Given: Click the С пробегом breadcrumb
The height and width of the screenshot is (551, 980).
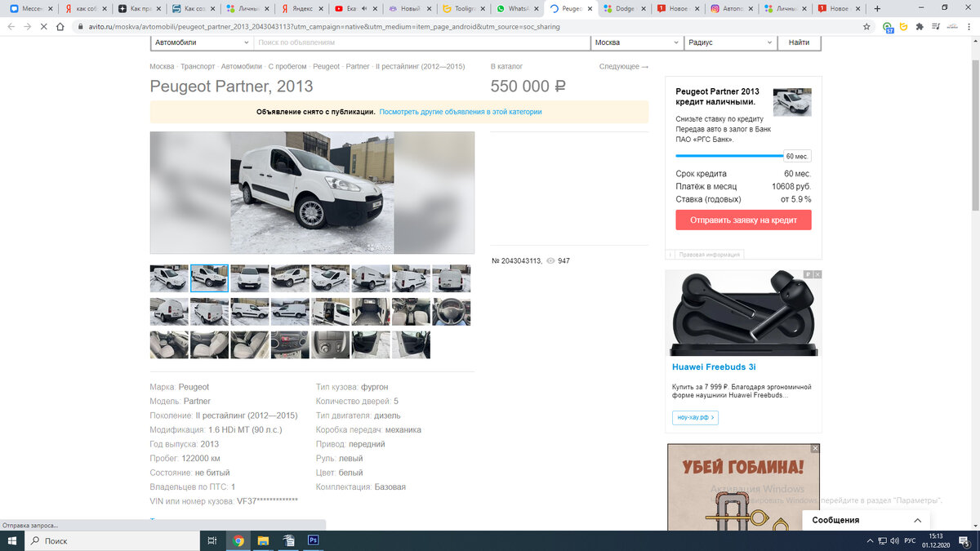Looking at the screenshot, I should click(287, 66).
